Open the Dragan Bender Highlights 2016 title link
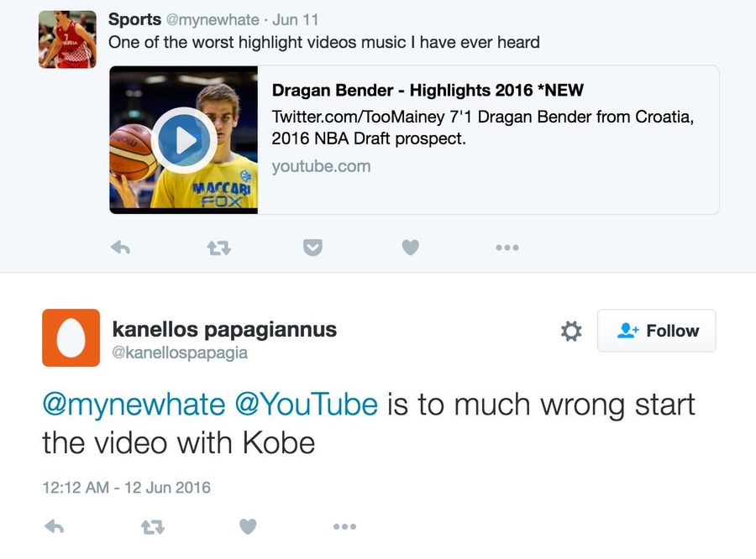Viewport: 756px width, 559px height. pos(428,90)
